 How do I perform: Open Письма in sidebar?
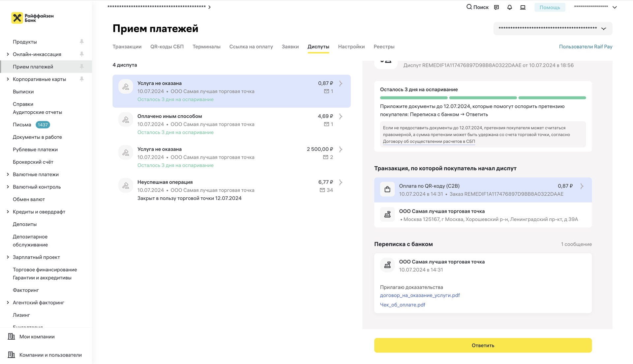[22, 125]
